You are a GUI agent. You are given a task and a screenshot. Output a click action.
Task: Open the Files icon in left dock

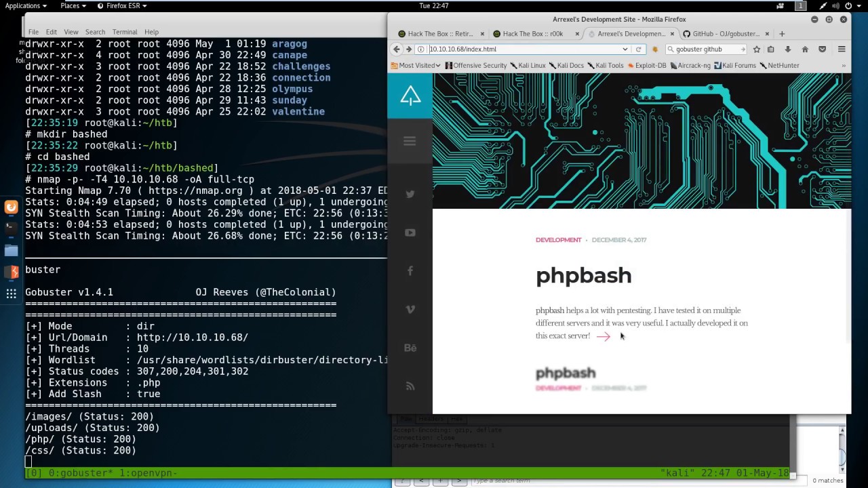pos(11,250)
